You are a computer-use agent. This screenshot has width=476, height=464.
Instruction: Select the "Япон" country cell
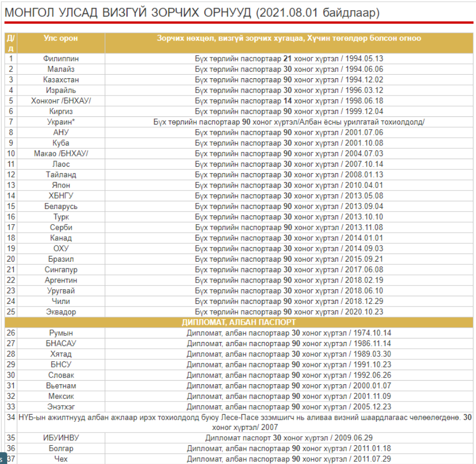coord(61,185)
